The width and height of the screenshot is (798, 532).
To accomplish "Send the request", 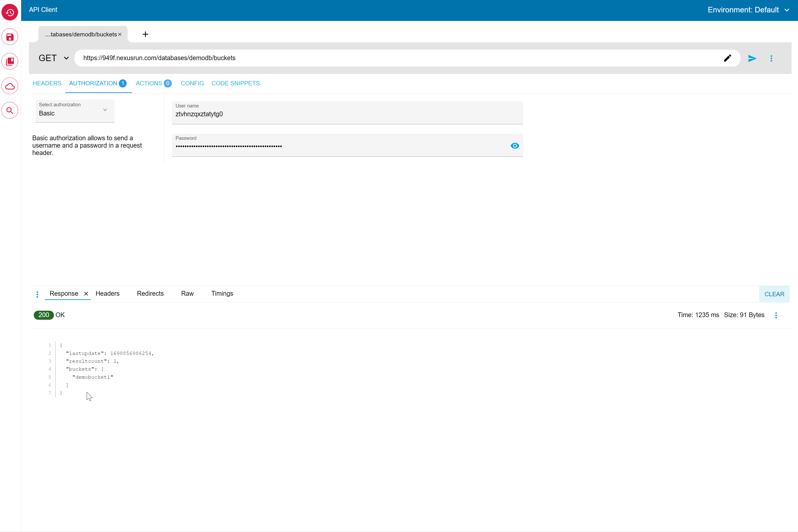I will (x=752, y=58).
